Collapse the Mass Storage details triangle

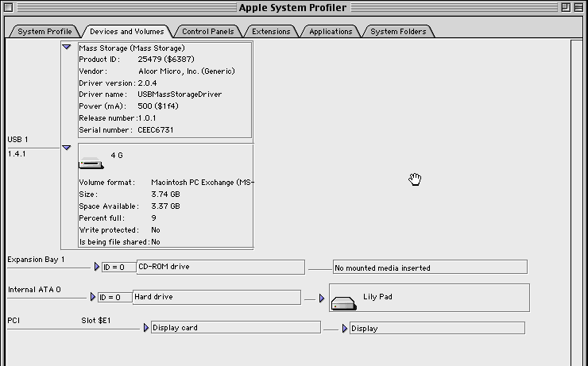(x=67, y=47)
